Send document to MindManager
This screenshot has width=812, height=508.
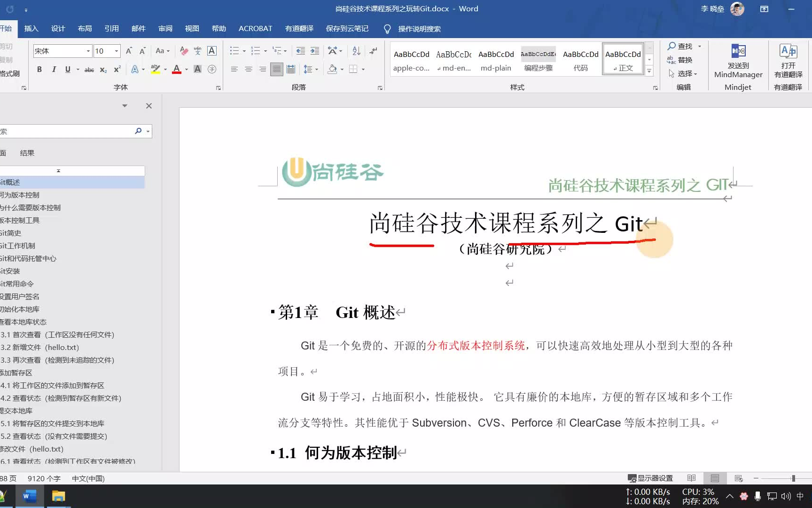(738, 61)
